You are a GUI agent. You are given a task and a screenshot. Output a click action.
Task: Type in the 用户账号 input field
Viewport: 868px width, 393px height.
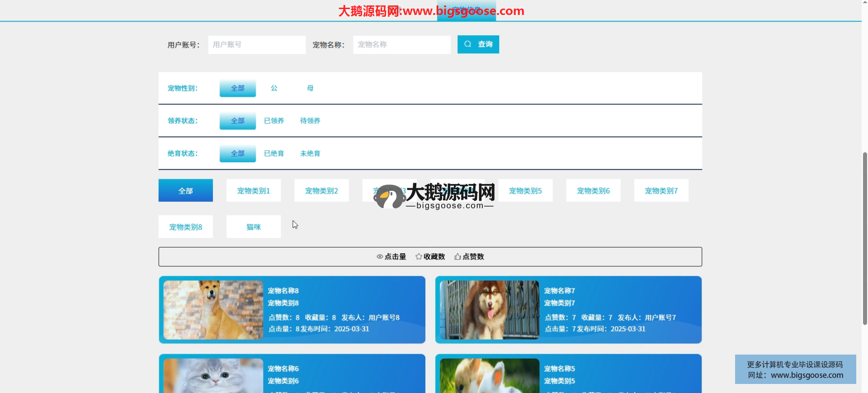click(x=257, y=45)
